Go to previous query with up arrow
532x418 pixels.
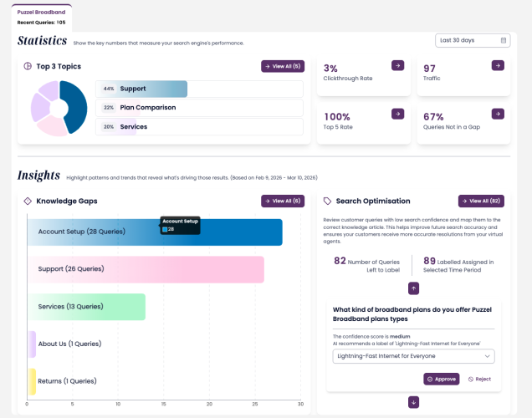(x=413, y=288)
